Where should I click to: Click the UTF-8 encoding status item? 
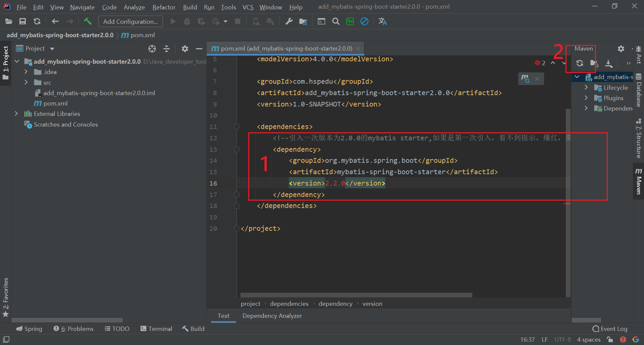[x=562, y=340]
